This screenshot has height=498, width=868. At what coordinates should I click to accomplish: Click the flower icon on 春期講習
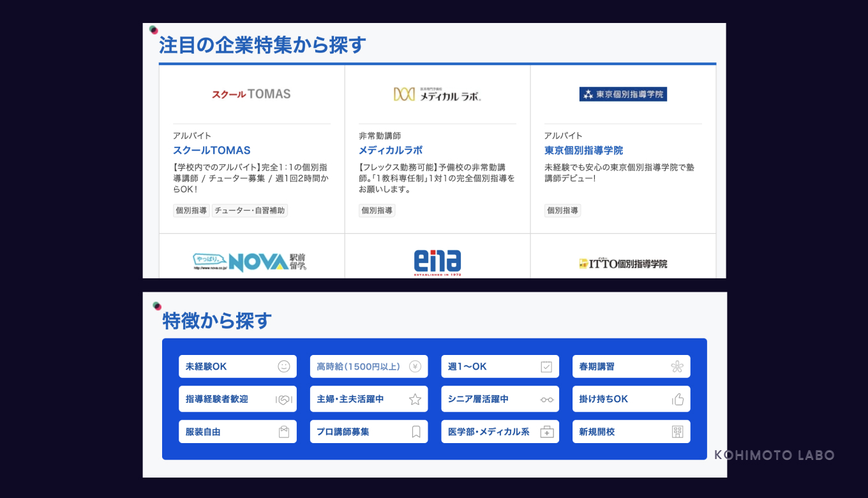pyautogui.click(x=677, y=366)
